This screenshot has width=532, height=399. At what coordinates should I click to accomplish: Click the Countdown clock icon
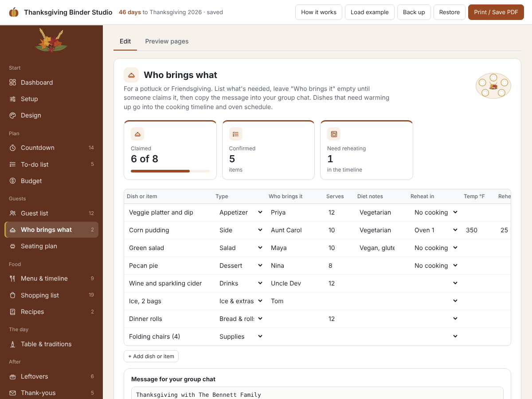click(x=13, y=148)
